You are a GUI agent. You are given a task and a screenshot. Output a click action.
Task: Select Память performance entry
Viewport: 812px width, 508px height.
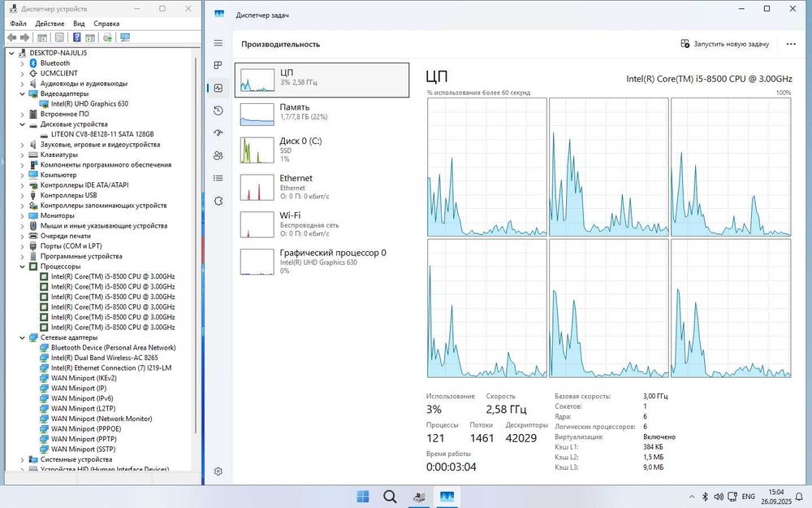tap(322, 114)
